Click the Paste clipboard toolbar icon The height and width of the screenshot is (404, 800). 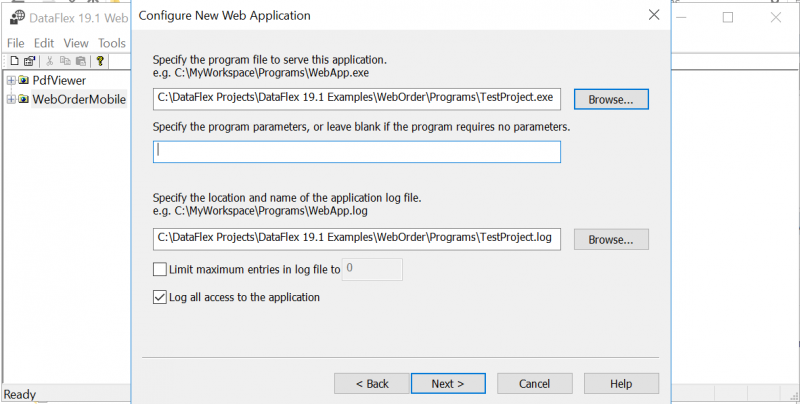pyautogui.click(x=80, y=61)
